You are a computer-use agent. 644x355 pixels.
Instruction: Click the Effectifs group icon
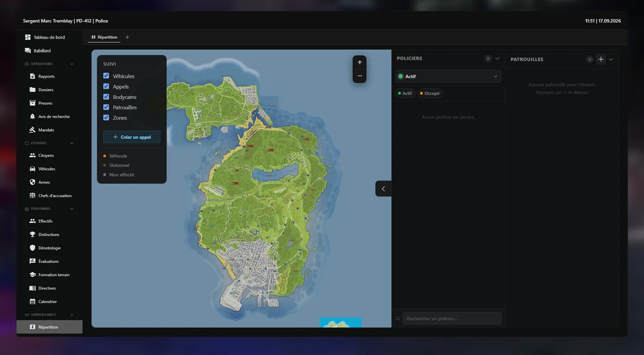tap(33, 221)
